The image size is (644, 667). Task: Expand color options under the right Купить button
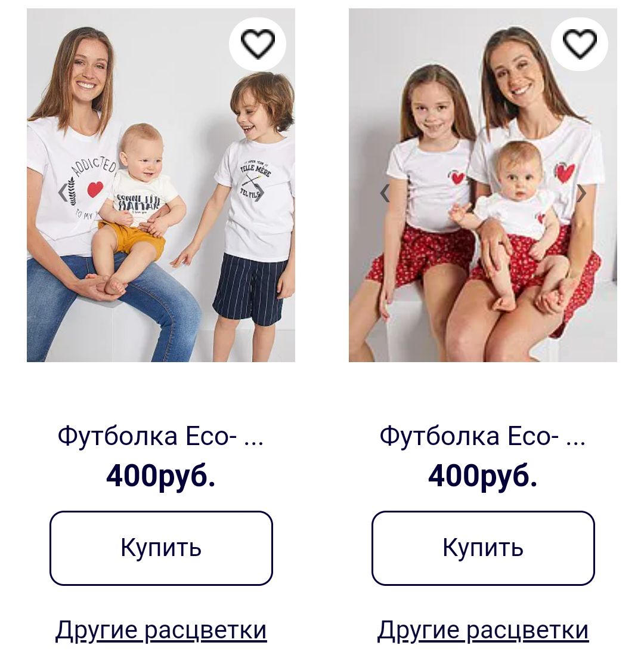point(483,631)
